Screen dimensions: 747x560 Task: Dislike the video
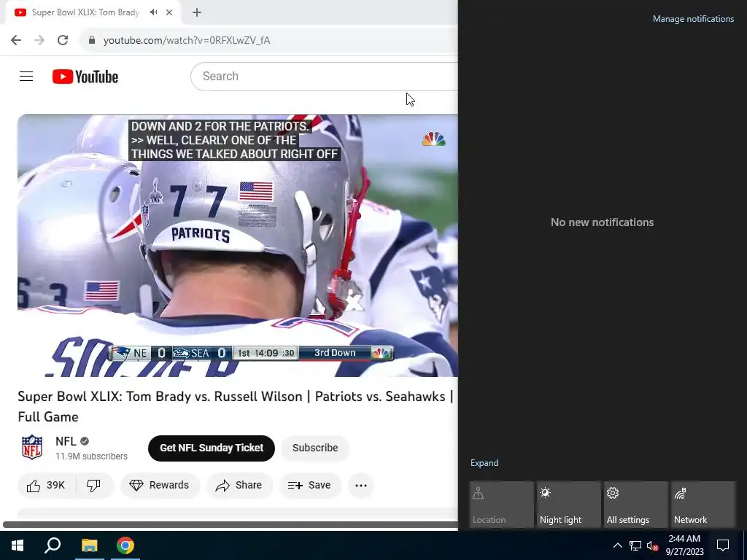pos(94,485)
